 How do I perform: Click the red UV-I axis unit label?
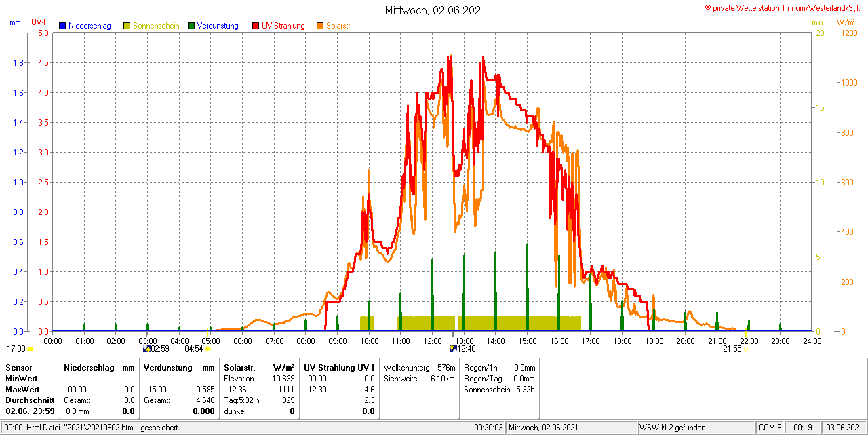click(39, 22)
